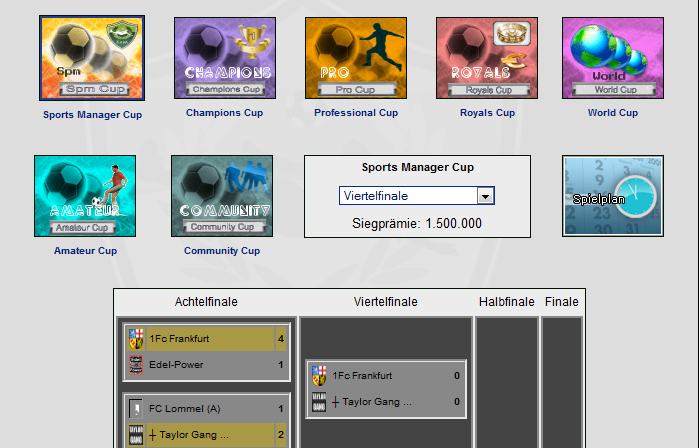Select 1Fc Frankfurt name in Viertelfinale
This screenshot has height=448, width=699.
click(x=362, y=376)
